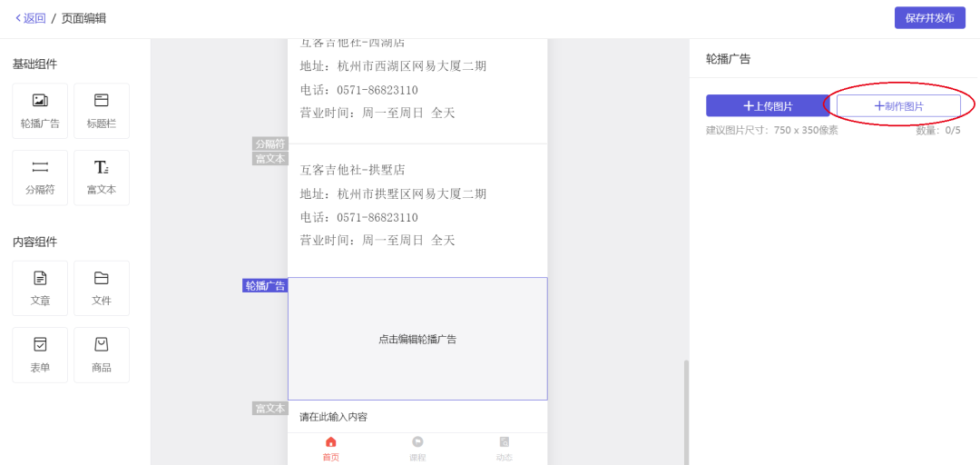Add the 标题栏 title bar component

102,111
